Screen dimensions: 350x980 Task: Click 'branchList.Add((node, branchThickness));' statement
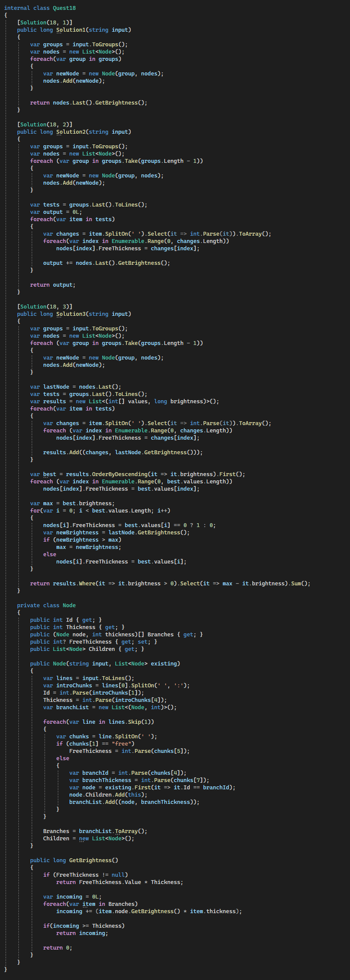(x=135, y=802)
